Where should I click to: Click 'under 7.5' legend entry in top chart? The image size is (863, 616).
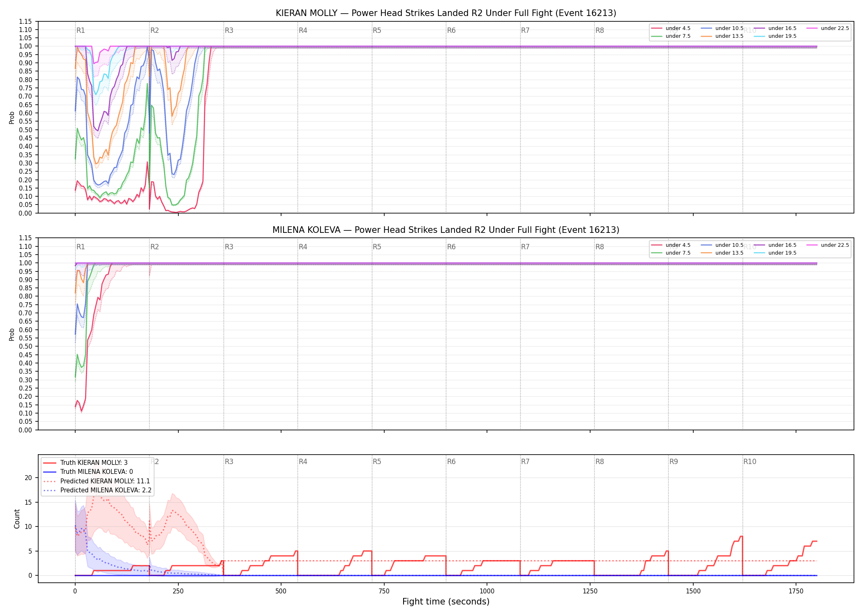[x=671, y=36]
